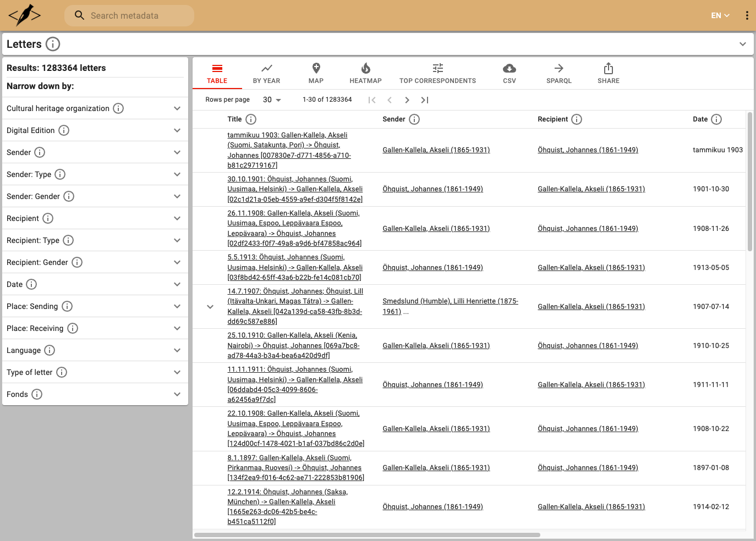Click info icon in Sender column header
Image resolution: width=756 pixels, height=541 pixels.
[414, 119]
